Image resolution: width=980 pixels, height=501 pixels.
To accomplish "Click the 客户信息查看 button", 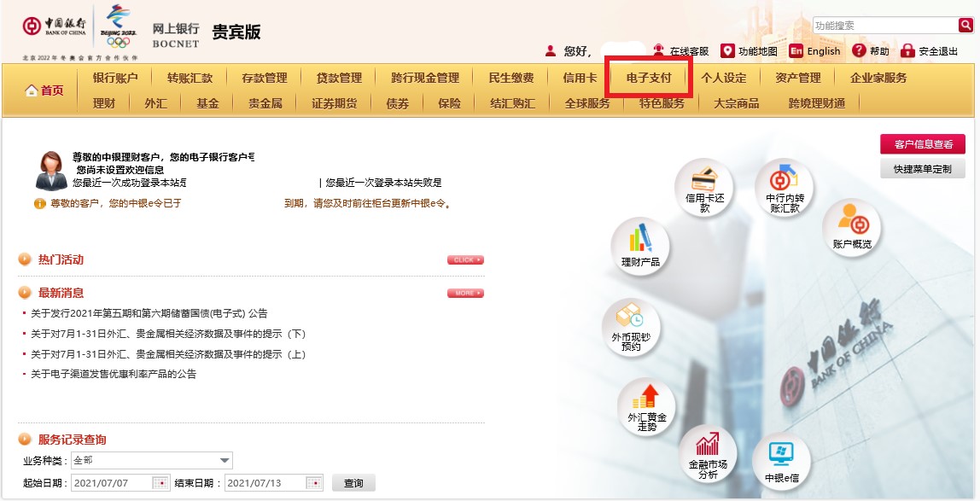I will (x=923, y=144).
